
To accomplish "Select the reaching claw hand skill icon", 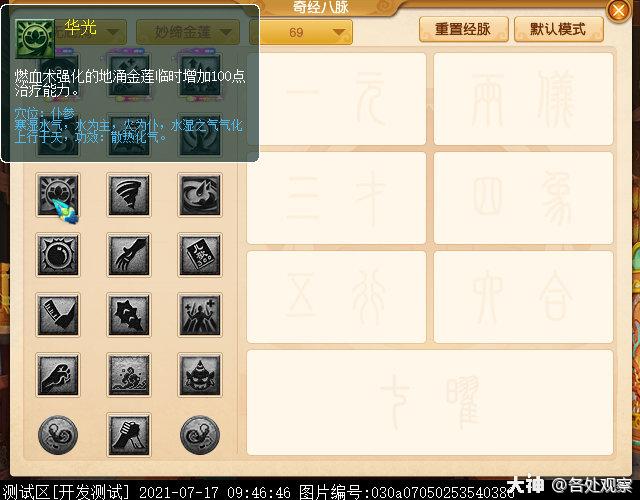I will pos(129,255).
